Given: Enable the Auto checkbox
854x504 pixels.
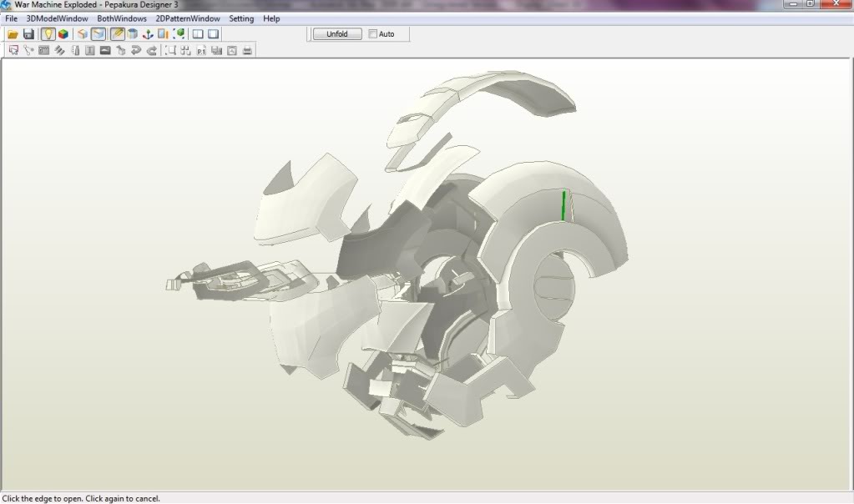Looking at the screenshot, I should (x=372, y=33).
